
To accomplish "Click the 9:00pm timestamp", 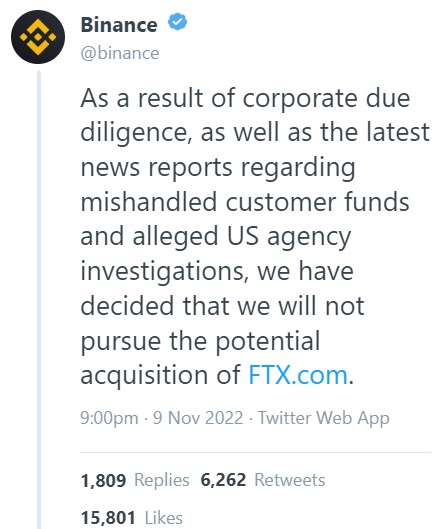I will point(109,418).
